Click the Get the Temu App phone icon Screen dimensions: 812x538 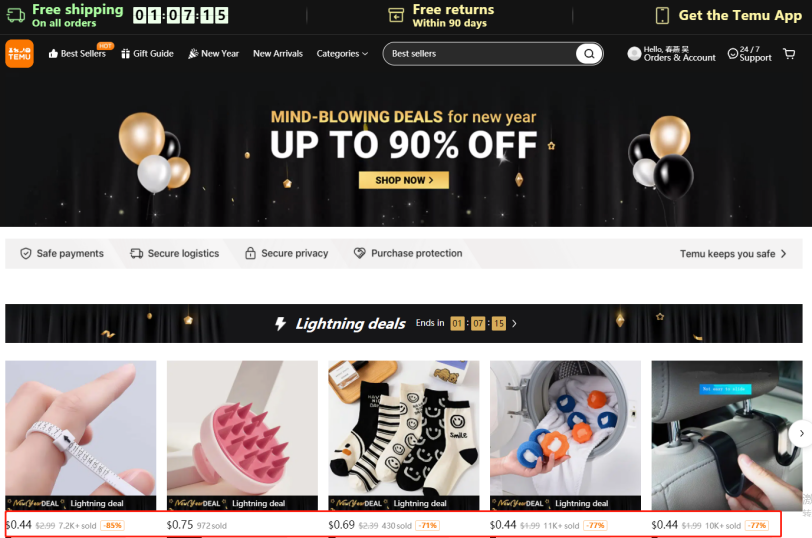click(662, 16)
